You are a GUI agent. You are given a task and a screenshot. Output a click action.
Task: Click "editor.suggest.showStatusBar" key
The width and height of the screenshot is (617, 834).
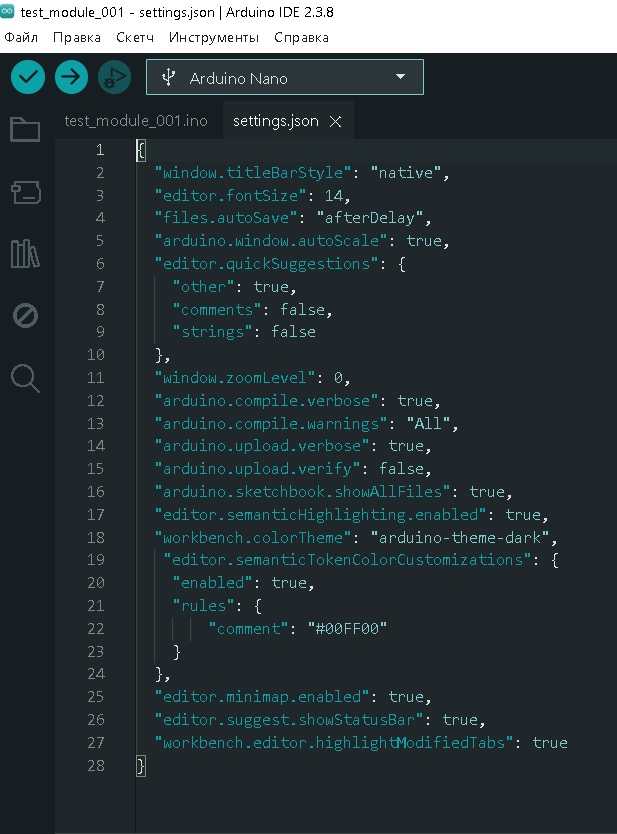coord(289,720)
